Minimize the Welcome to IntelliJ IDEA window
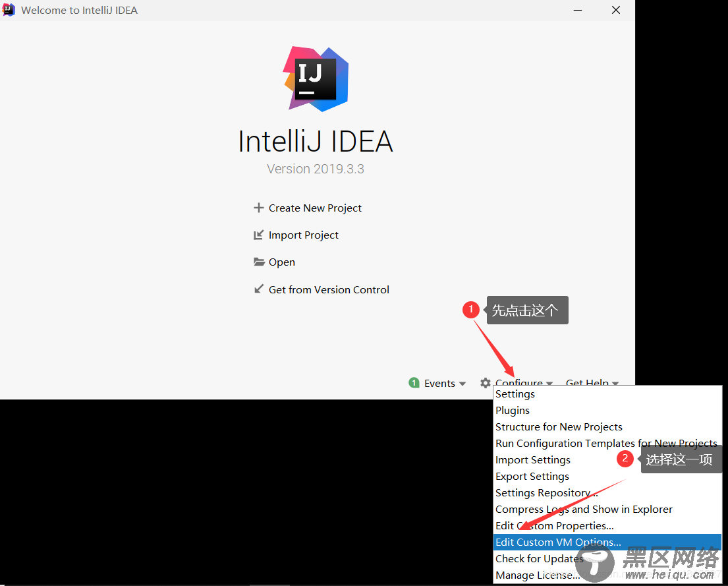Viewport: 728px width, 586px height. pyautogui.click(x=578, y=10)
